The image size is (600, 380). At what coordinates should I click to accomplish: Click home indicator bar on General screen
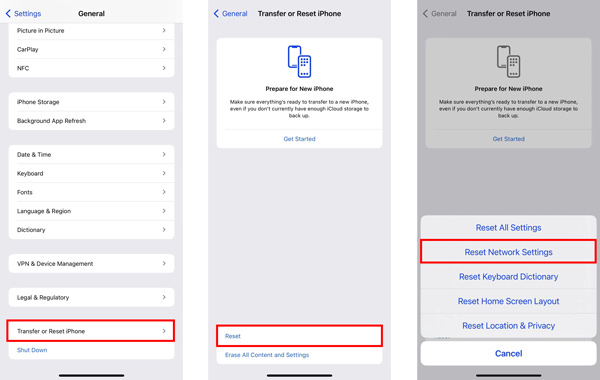[x=91, y=375]
